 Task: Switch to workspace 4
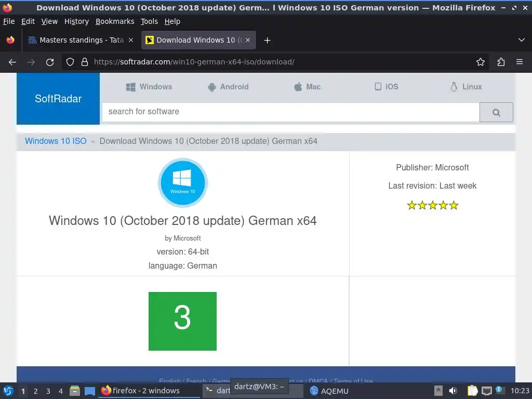tap(61, 391)
